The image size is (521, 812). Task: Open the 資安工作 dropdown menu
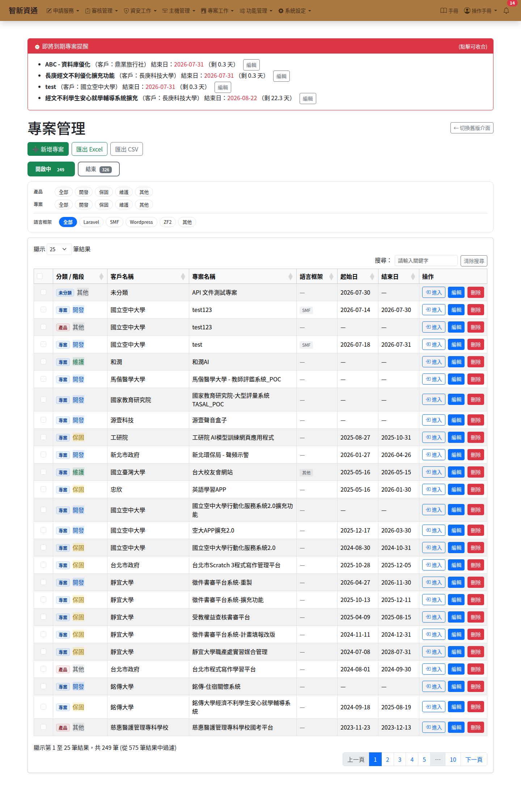[x=140, y=11]
